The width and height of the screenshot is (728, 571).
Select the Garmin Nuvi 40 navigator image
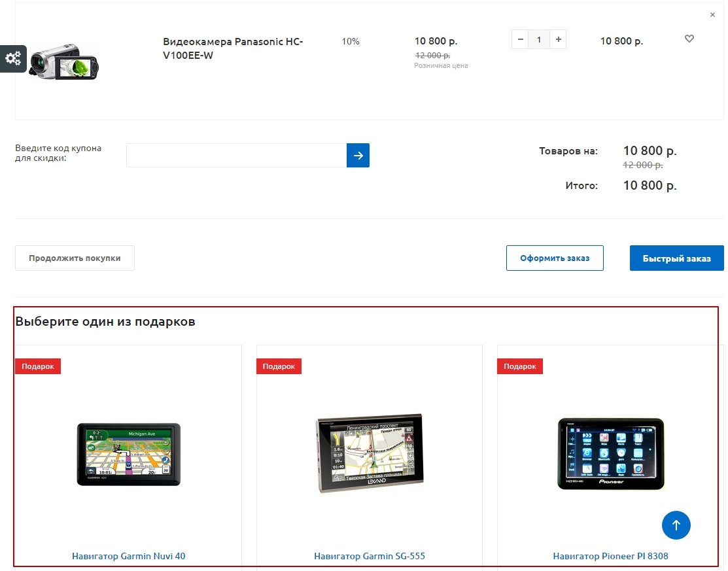(129, 455)
